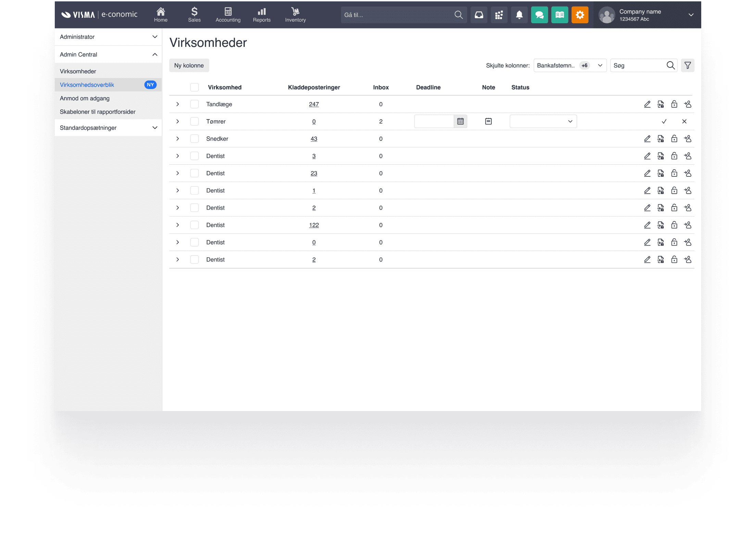Viewport: 756px width, 534px height.
Task: Click the filter funnel icon
Action: [688, 65]
